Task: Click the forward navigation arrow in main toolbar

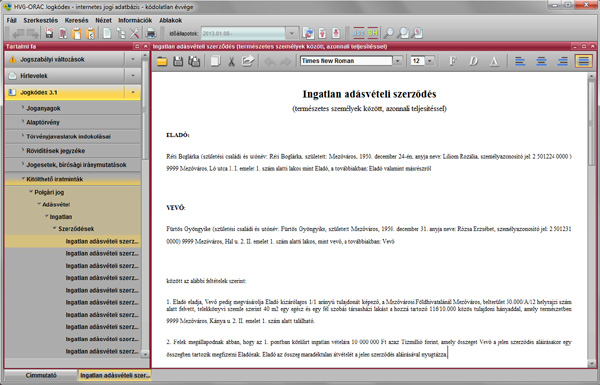Action: tap(33, 33)
